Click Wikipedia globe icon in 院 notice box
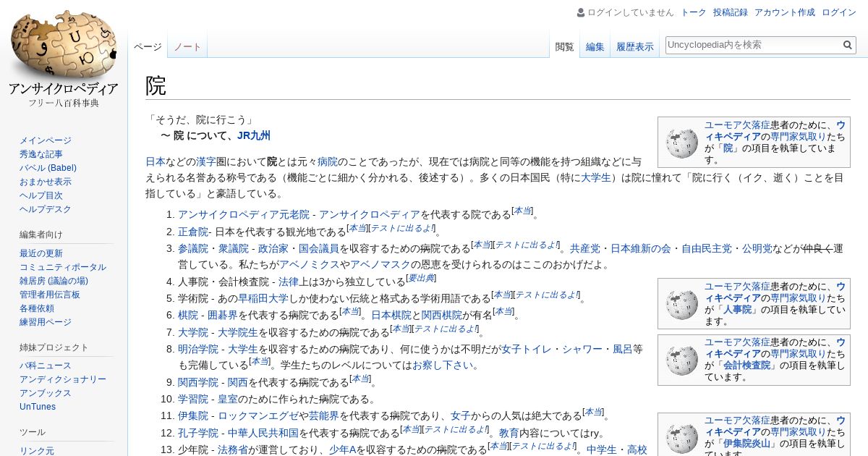 click(682, 143)
